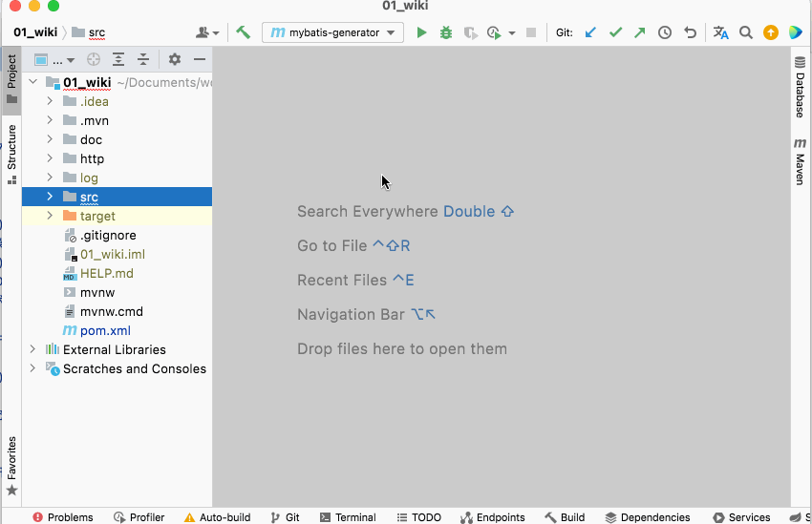The width and height of the screenshot is (812, 524).
Task: Click the orange IDE update arrow icon
Action: pos(771,32)
